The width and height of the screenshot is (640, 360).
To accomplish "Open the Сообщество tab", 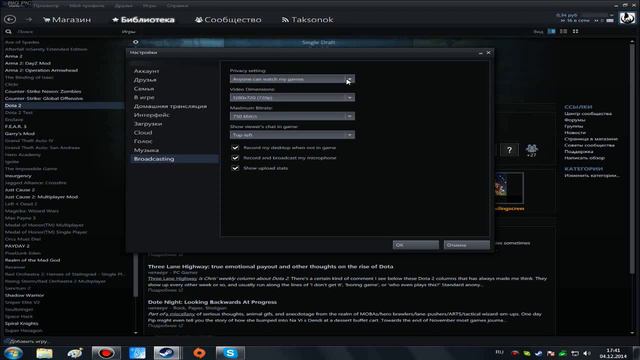I will point(228,20).
